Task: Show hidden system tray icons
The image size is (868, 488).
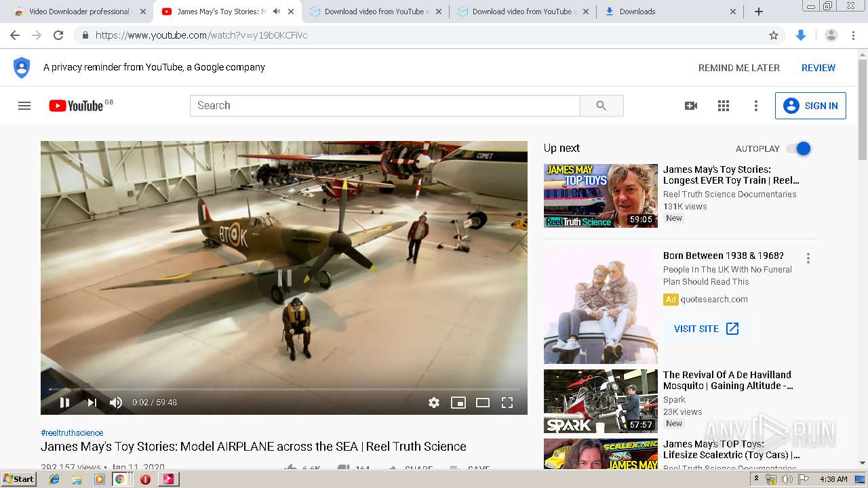Action: coord(757,479)
